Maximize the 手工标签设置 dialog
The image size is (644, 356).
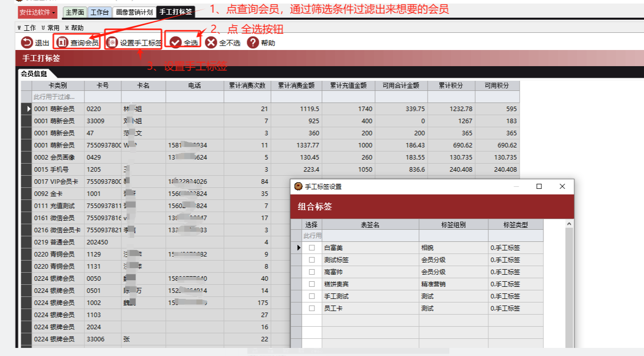539,186
